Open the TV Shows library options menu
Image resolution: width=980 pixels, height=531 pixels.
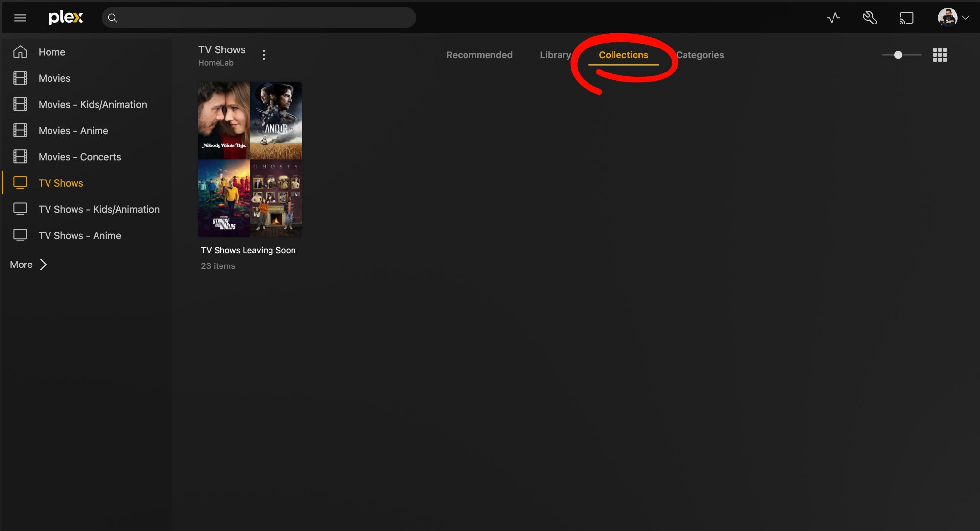264,55
